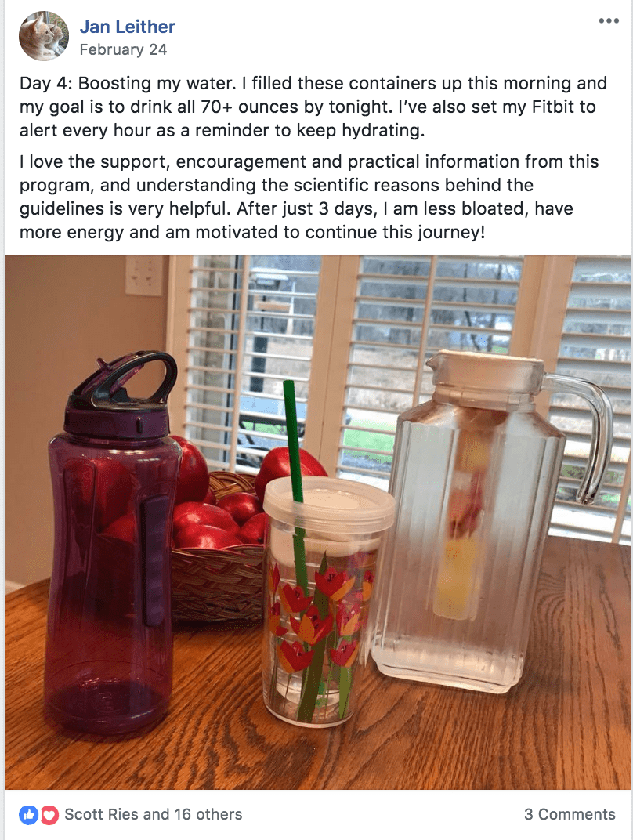Open the February 24 post timestamp
Image resolution: width=633 pixels, height=840 pixels.
[123, 50]
